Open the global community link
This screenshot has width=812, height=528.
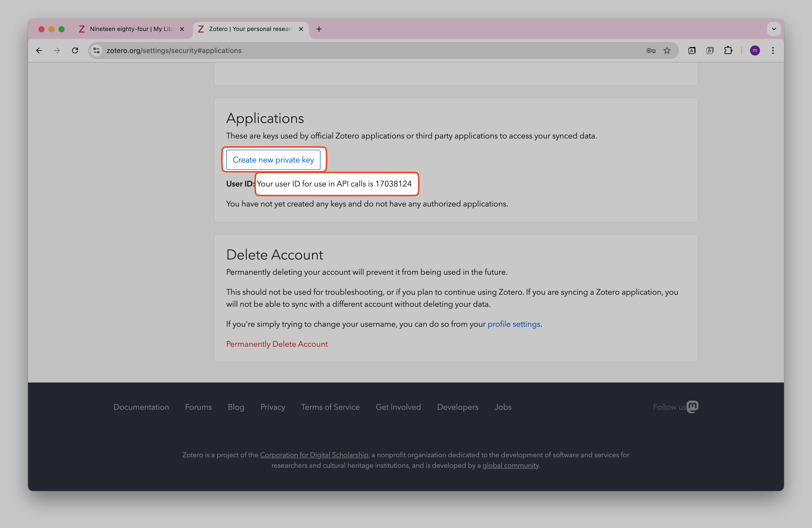pos(510,465)
